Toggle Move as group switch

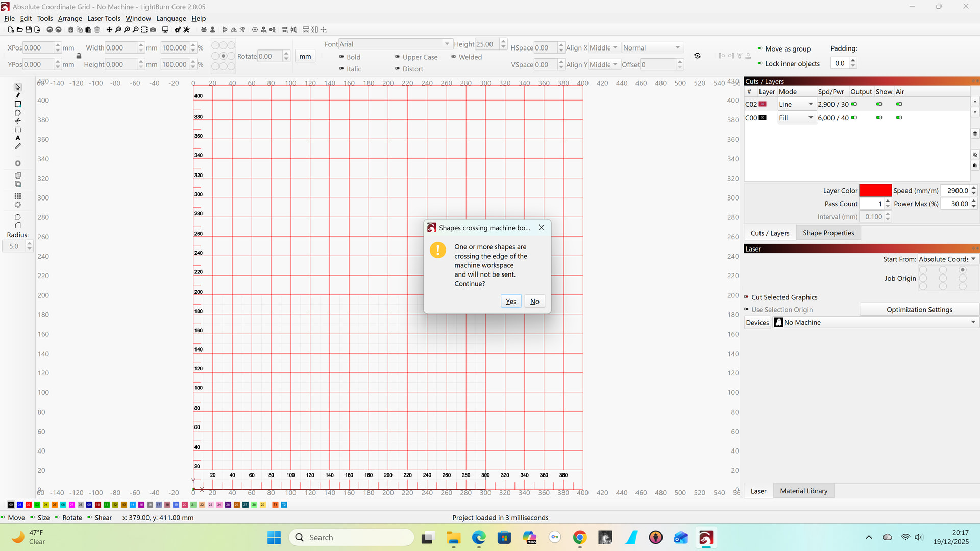click(x=760, y=49)
